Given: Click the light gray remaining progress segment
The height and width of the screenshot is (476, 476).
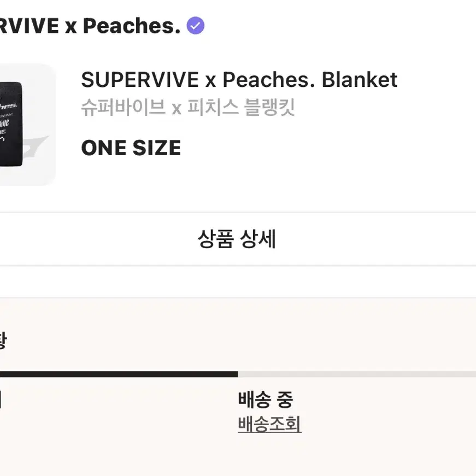Looking at the screenshot, I should pyautogui.click(x=357, y=374).
